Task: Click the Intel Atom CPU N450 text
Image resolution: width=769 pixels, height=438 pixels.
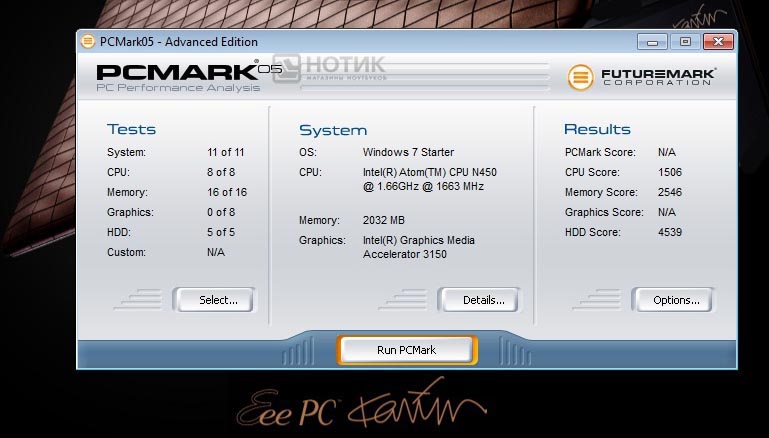Action: tap(430, 179)
